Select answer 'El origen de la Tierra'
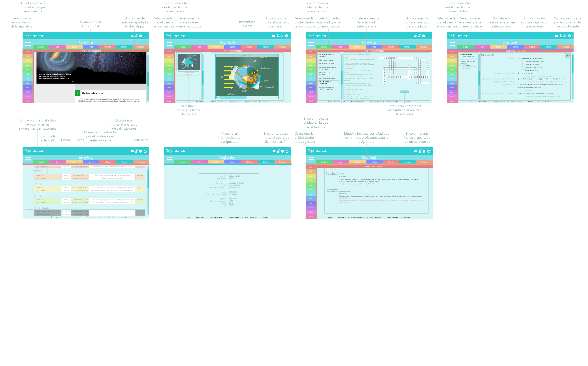 [522, 70]
